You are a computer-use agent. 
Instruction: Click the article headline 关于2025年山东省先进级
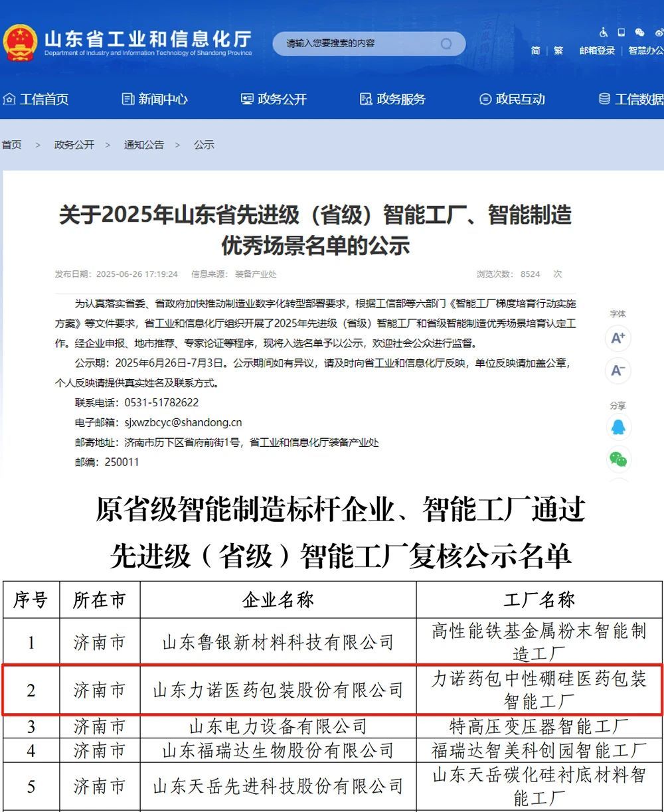coord(315,230)
